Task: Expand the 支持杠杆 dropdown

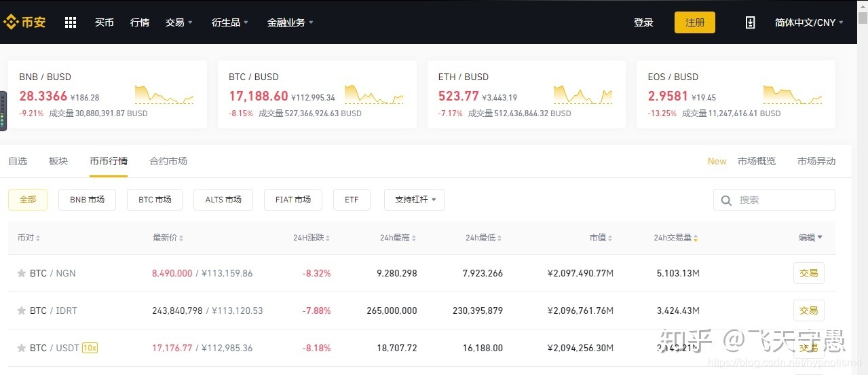Action: (x=415, y=200)
